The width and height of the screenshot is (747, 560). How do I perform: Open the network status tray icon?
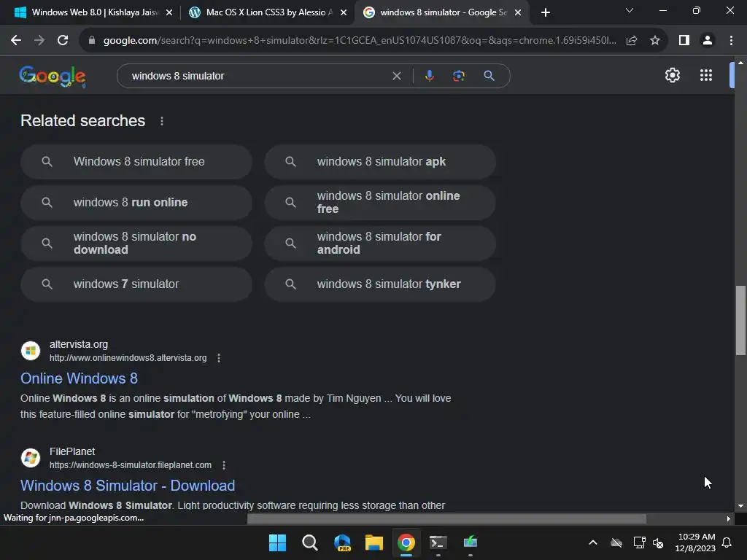point(639,542)
